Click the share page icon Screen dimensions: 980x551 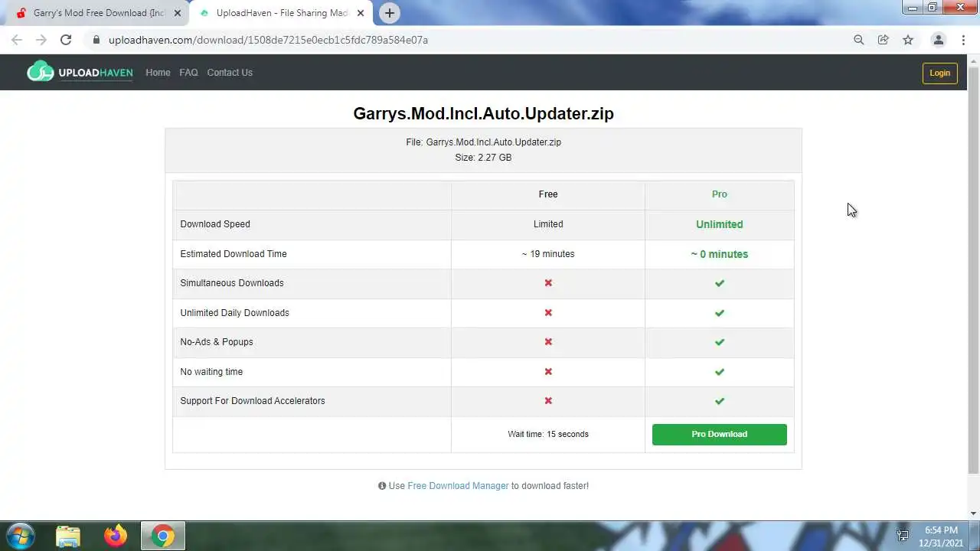pos(884,40)
